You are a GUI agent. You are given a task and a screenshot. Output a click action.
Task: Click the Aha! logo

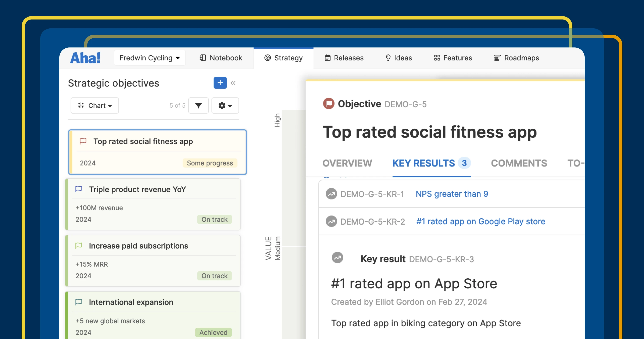point(85,58)
